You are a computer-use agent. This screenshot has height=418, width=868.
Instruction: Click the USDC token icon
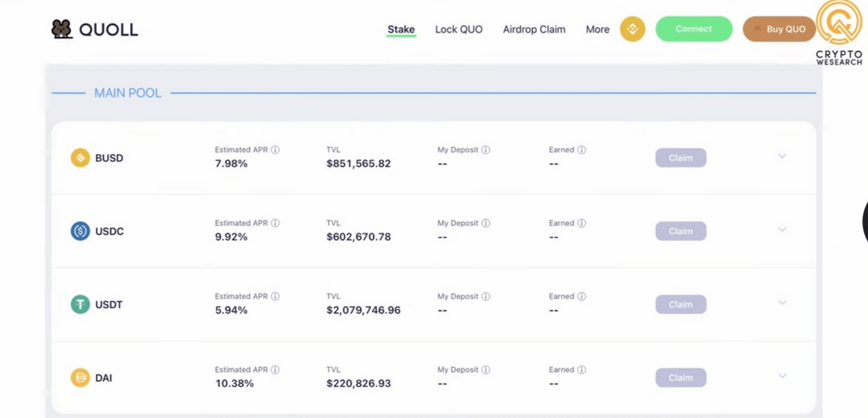coord(80,231)
